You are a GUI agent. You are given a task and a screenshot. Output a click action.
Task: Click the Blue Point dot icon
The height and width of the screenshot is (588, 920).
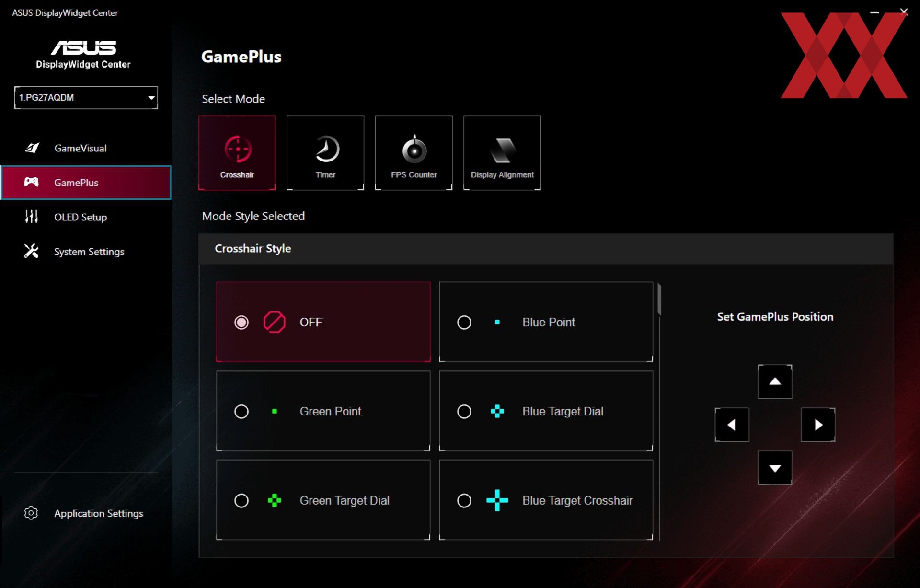(497, 322)
